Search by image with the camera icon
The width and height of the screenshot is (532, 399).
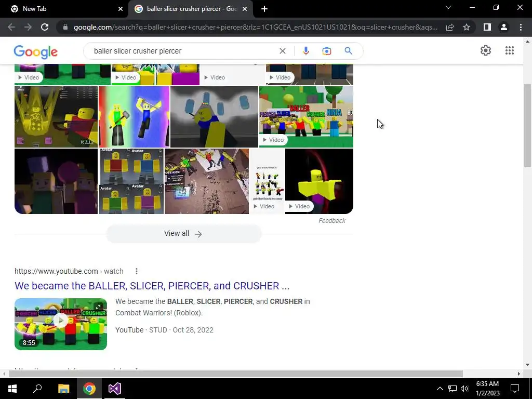point(326,51)
